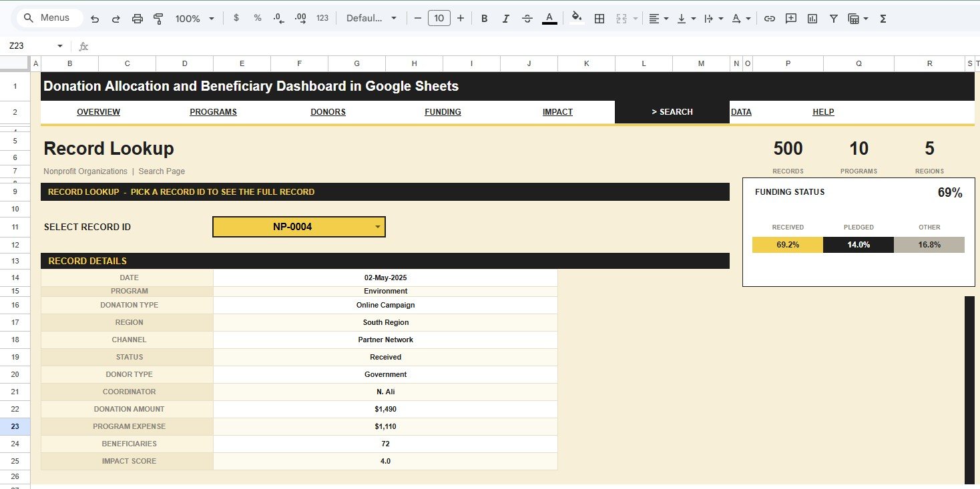
Task: Expand the Merge cells dropdown arrow
Action: (635, 19)
